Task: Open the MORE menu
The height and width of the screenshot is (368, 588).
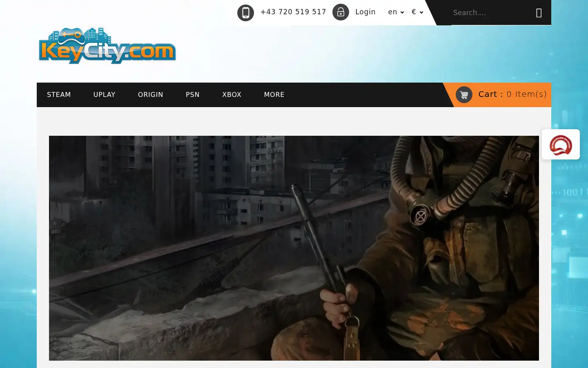Action: (x=274, y=95)
